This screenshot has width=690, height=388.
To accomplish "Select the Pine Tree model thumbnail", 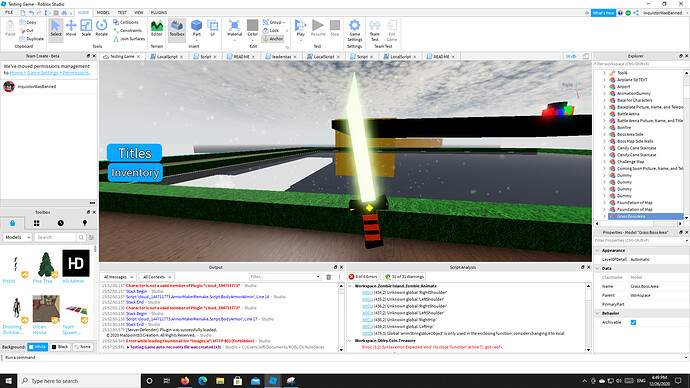I will (x=45, y=264).
